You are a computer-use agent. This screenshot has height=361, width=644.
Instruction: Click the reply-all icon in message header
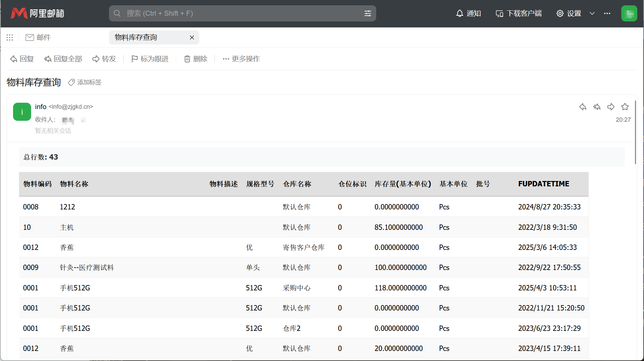[597, 107]
